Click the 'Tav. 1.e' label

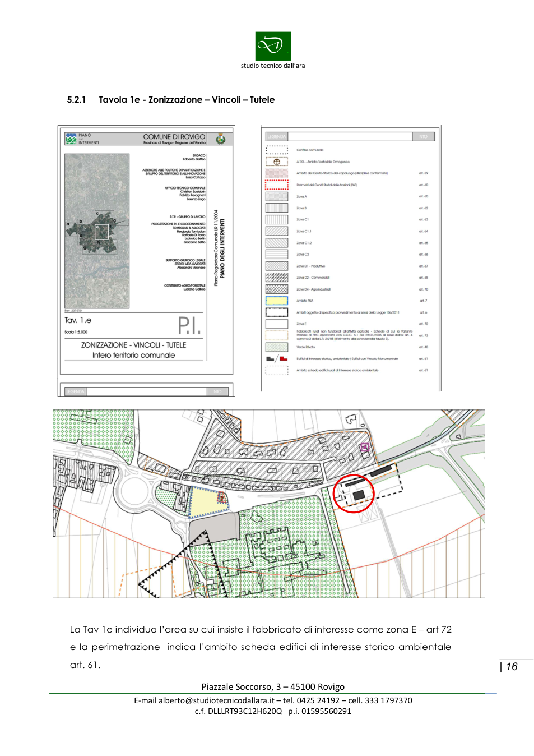[78, 320]
